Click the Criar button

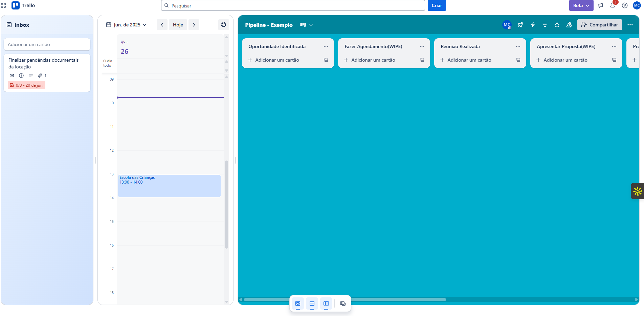click(437, 5)
